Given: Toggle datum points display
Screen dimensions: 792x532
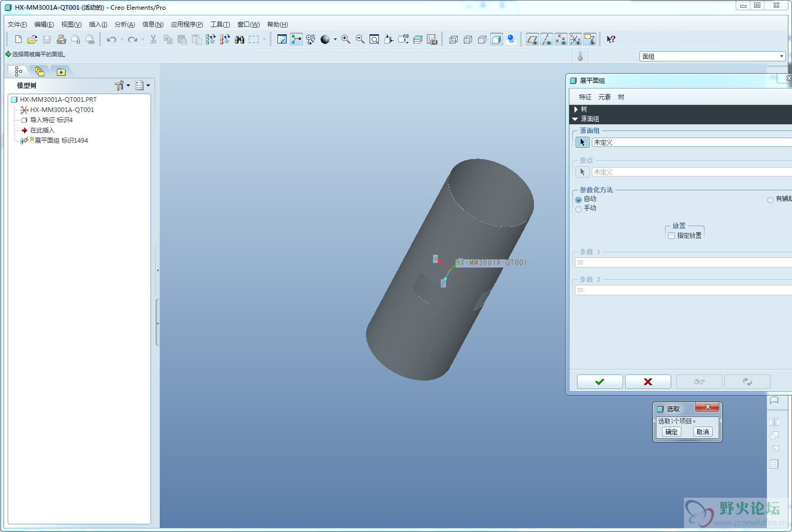Looking at the screenshot, I should tap(561, 39).
